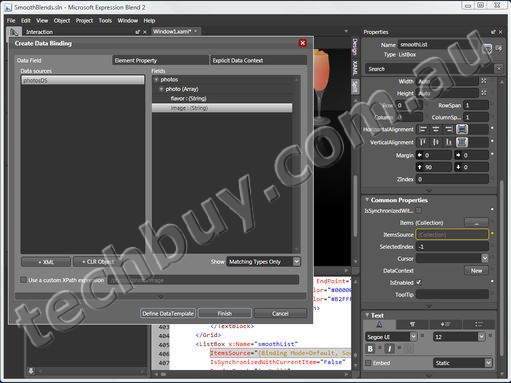Undock the Properties panel
The height and width of the screenshot is (383, 511).
coord(493,32)
